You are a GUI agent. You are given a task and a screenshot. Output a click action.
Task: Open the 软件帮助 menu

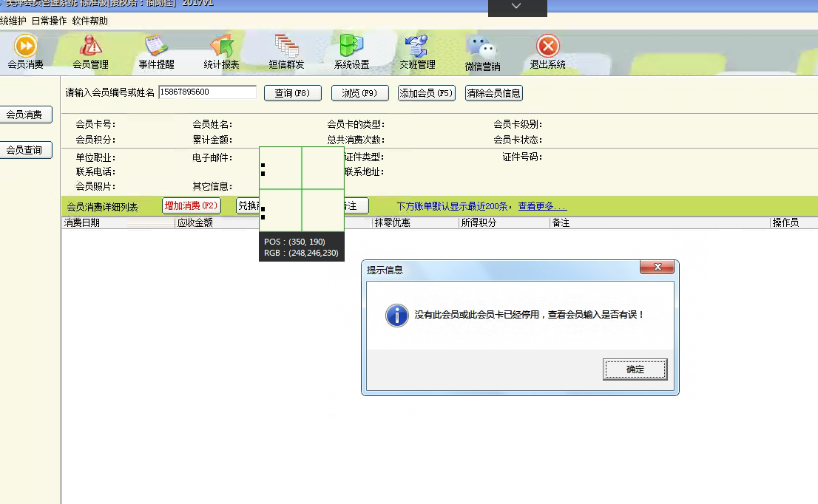(89, 21)
